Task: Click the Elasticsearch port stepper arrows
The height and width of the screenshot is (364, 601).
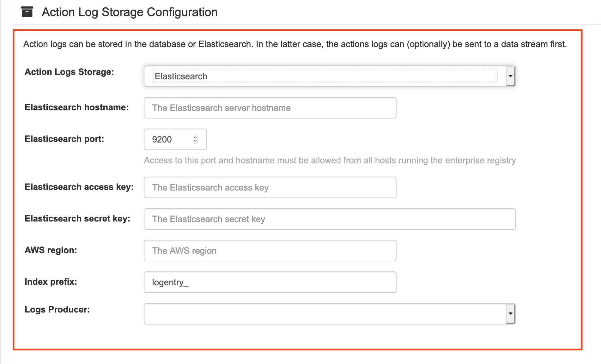Action: pos(195,139)
